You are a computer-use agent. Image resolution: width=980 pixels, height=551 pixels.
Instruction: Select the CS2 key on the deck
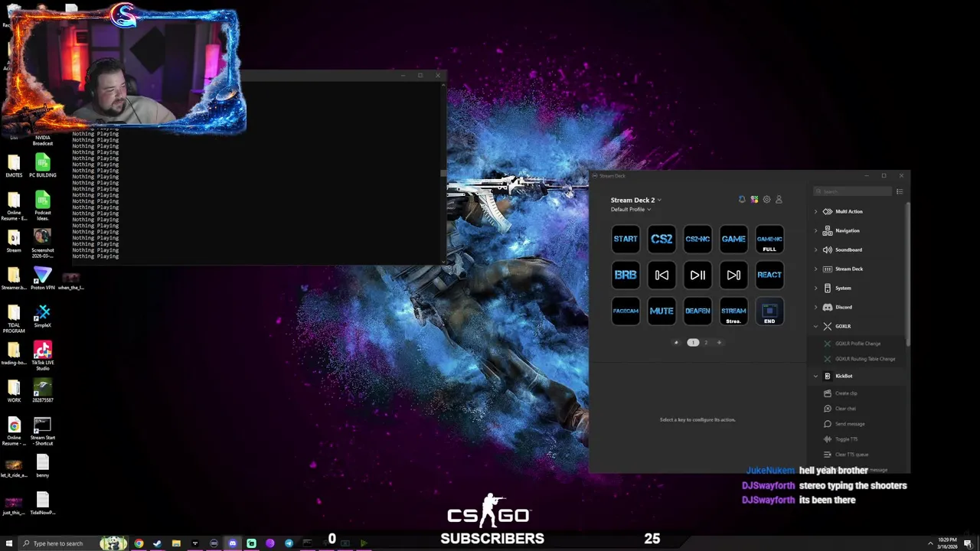[661, 239]
